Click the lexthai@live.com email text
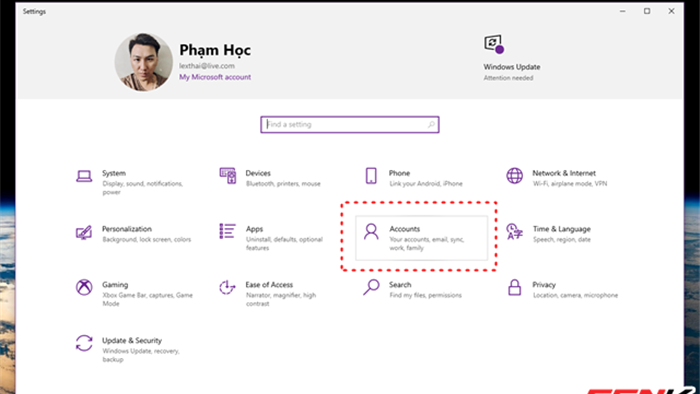Viewport: 700px width, 394px height. tap(207, 66)
